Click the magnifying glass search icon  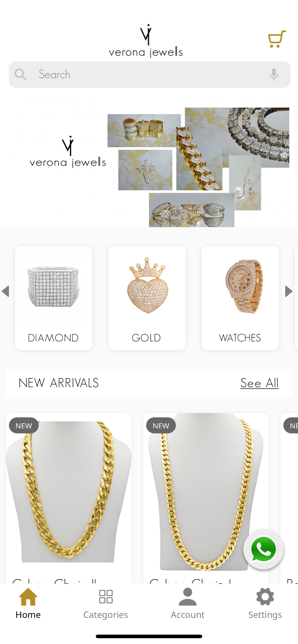[x=20, y=74]
